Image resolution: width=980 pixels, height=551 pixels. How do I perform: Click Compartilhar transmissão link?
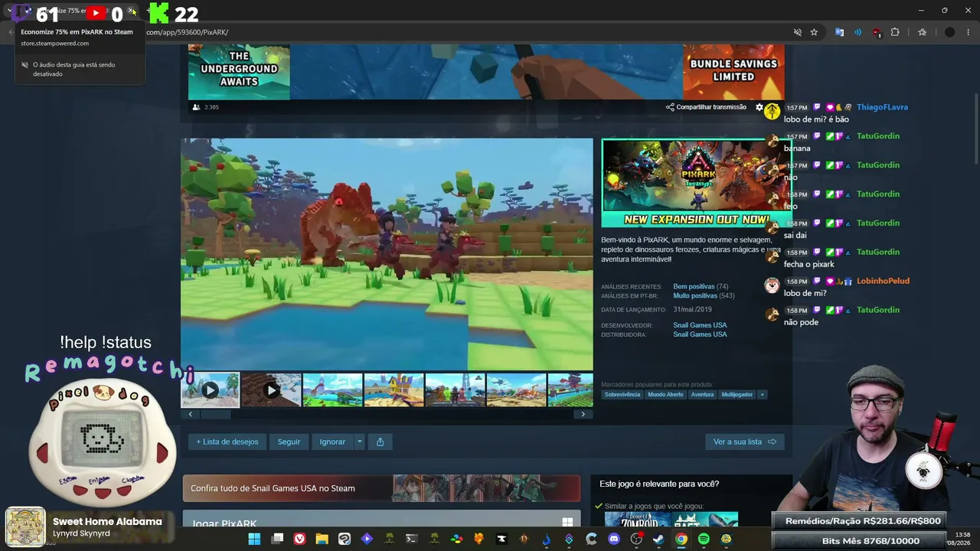pyautogui.click(x=706, y=107)
